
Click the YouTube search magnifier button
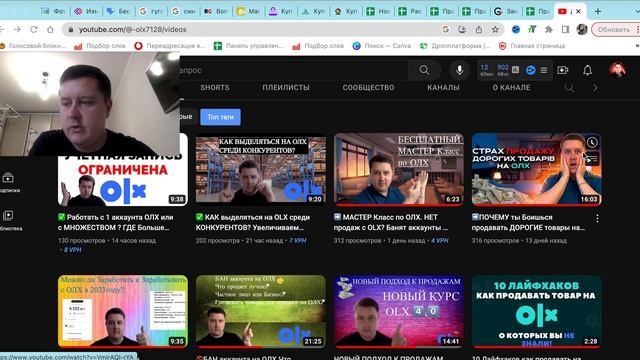pos(424,70)
